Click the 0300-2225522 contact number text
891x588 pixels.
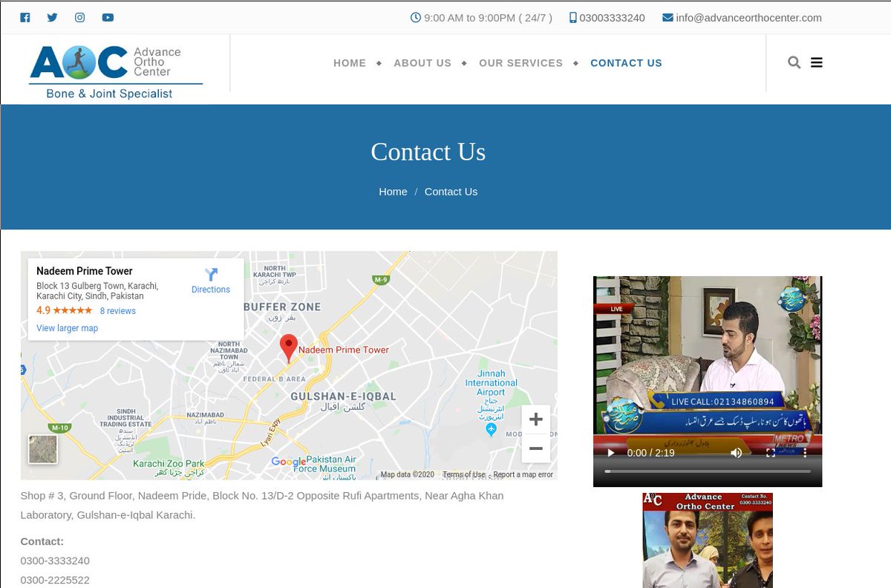pos(55,580)
